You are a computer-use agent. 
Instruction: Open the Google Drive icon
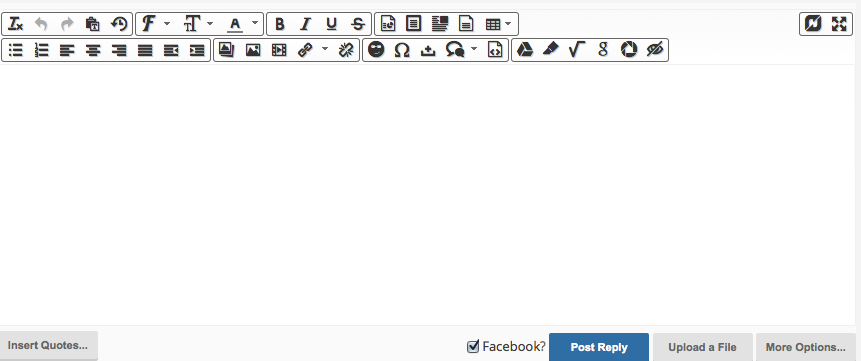click(x=525, y=50)
